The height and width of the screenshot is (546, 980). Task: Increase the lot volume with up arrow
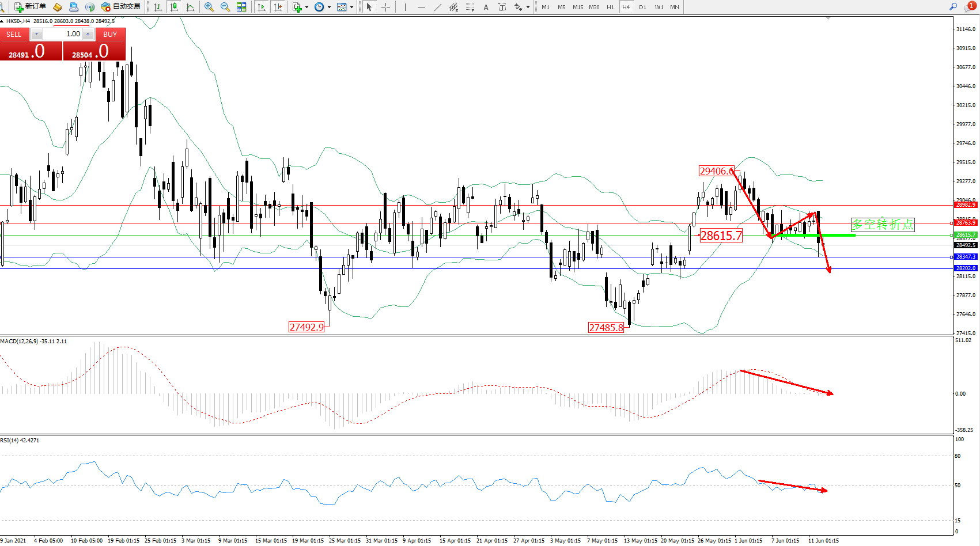pyautogui.click(x=88, y=34)
